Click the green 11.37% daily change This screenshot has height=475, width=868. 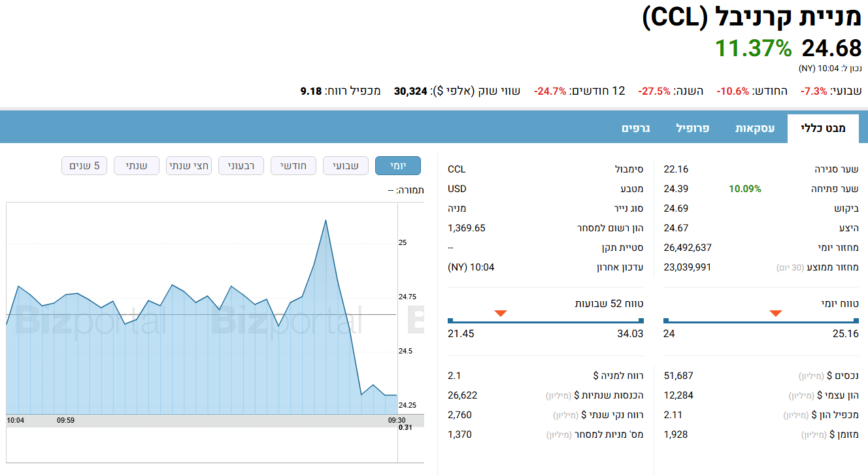[x=753, y=48]
